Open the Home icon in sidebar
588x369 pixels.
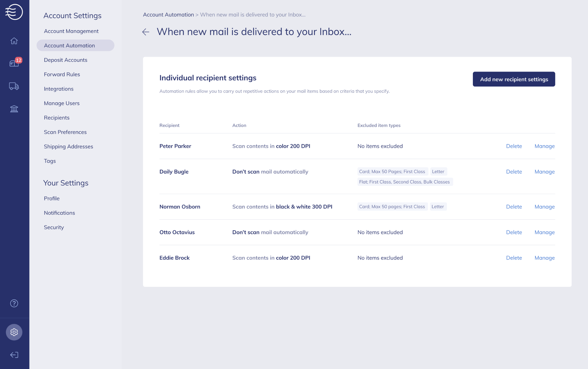(x=14, y=41)
